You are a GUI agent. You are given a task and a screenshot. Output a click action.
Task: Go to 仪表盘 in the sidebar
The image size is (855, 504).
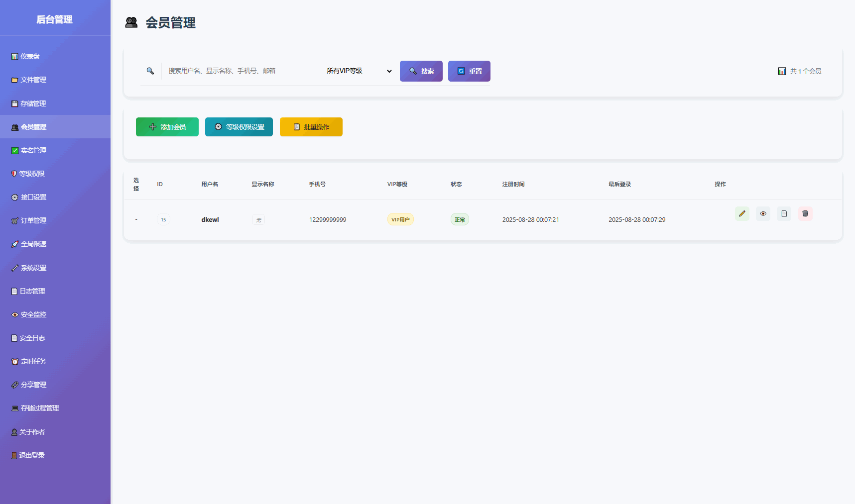point(30,56)
